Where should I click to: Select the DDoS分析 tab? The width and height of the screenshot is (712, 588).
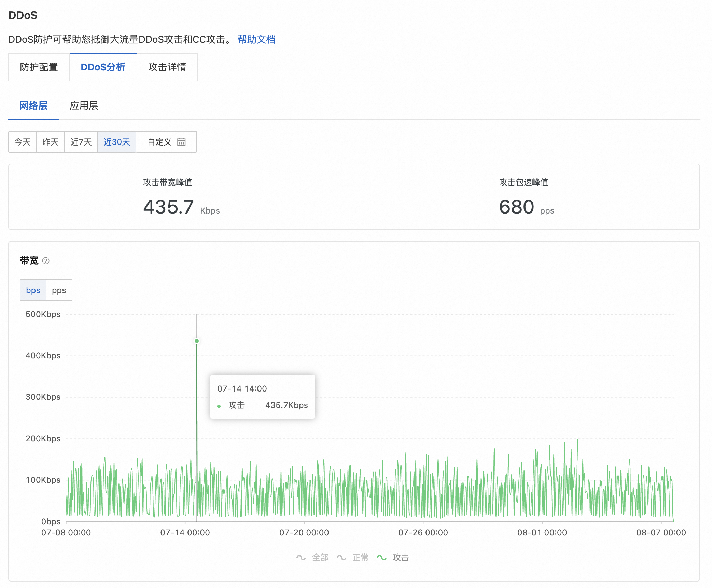point(103,67)
